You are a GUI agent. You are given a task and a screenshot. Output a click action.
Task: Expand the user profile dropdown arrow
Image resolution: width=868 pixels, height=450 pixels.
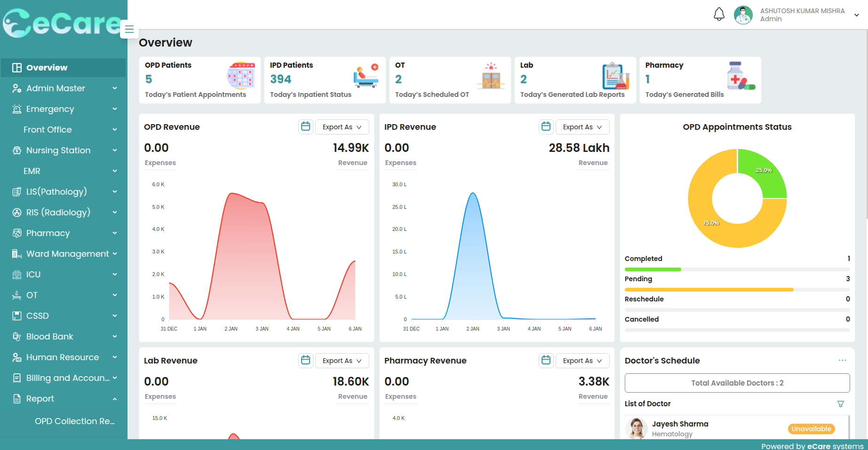(x=857, y=15)
